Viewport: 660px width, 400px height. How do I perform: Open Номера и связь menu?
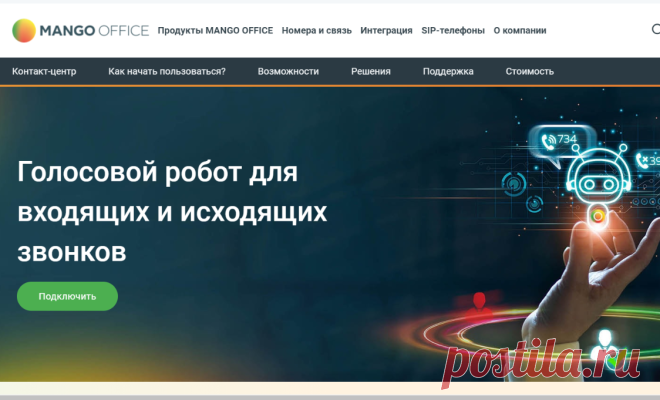[317, 30]
